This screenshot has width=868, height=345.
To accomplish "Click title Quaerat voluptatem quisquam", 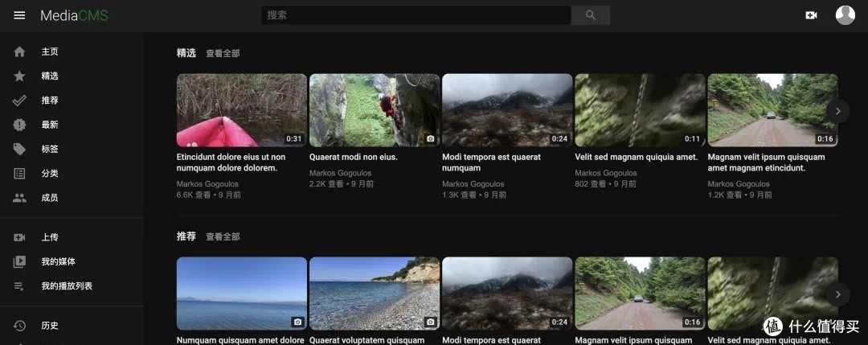I will 367,340.
